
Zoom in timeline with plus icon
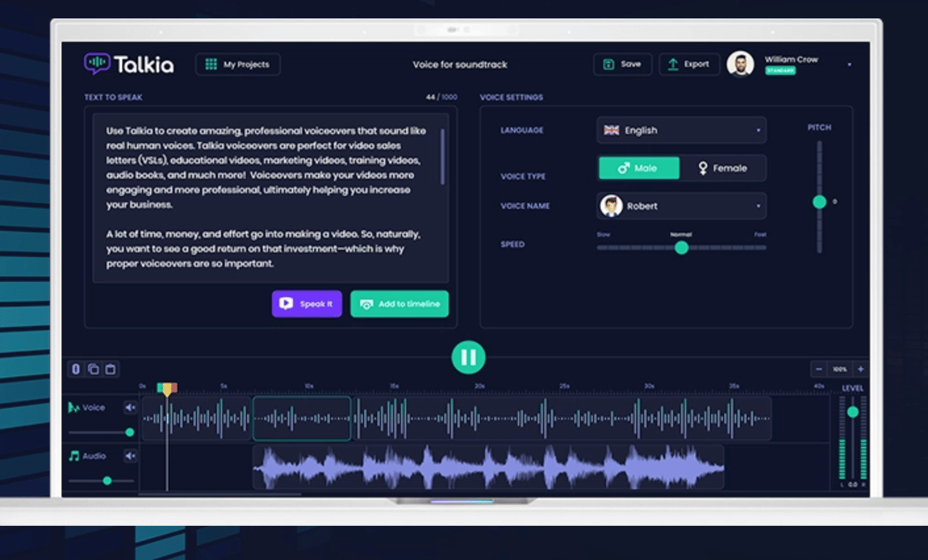click(860, 369)
